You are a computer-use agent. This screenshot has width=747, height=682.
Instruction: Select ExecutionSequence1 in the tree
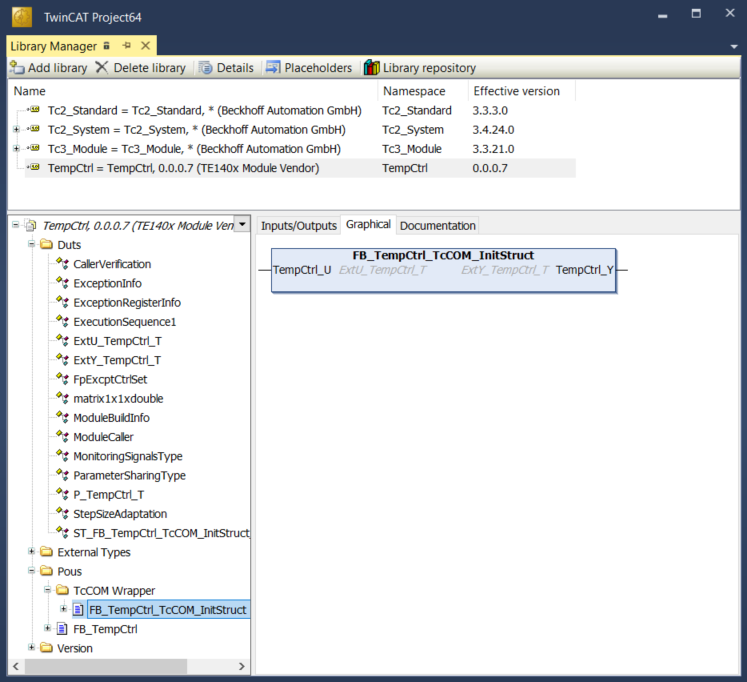pyautogui.click(x=125, y=322)
